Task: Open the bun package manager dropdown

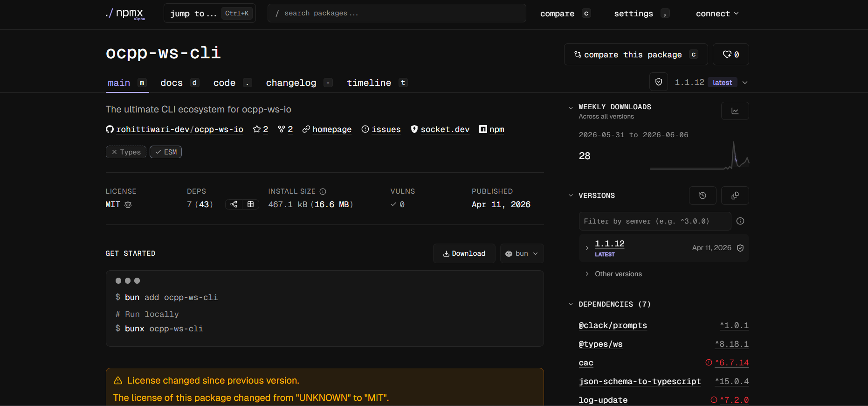Action: coord(522,253)
